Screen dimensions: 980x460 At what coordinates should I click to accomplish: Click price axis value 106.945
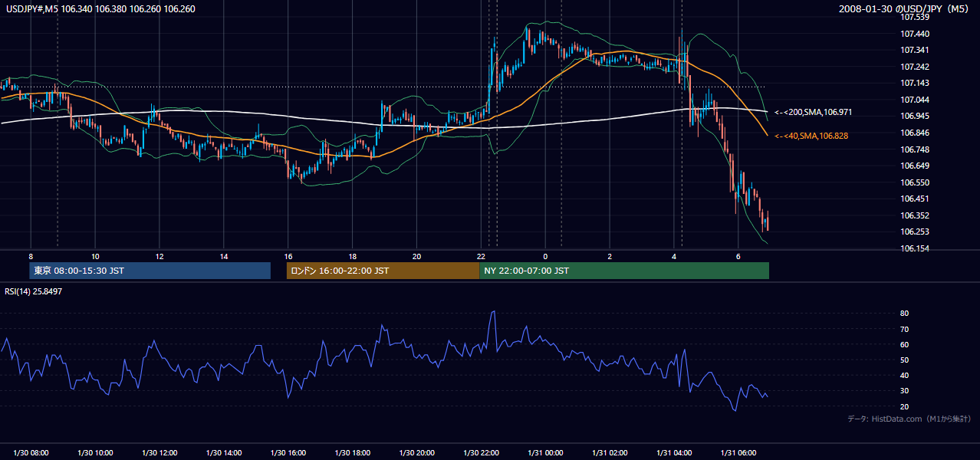[915, 116]
